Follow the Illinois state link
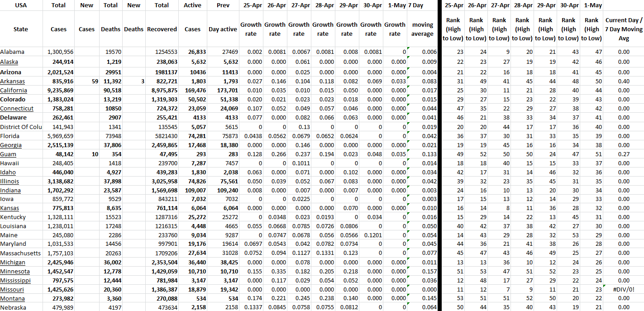Image resolution: width=644 pixels, height=311 pixels. (x=10, y=182)
